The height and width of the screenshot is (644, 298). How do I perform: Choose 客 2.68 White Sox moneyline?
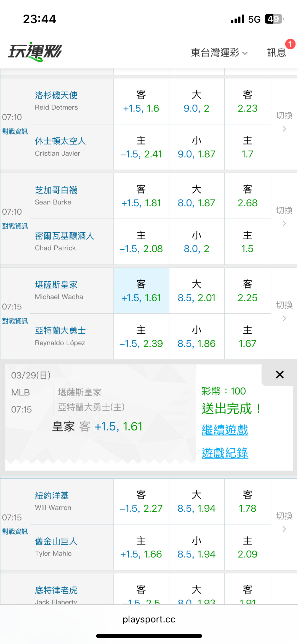click(248, 196)
